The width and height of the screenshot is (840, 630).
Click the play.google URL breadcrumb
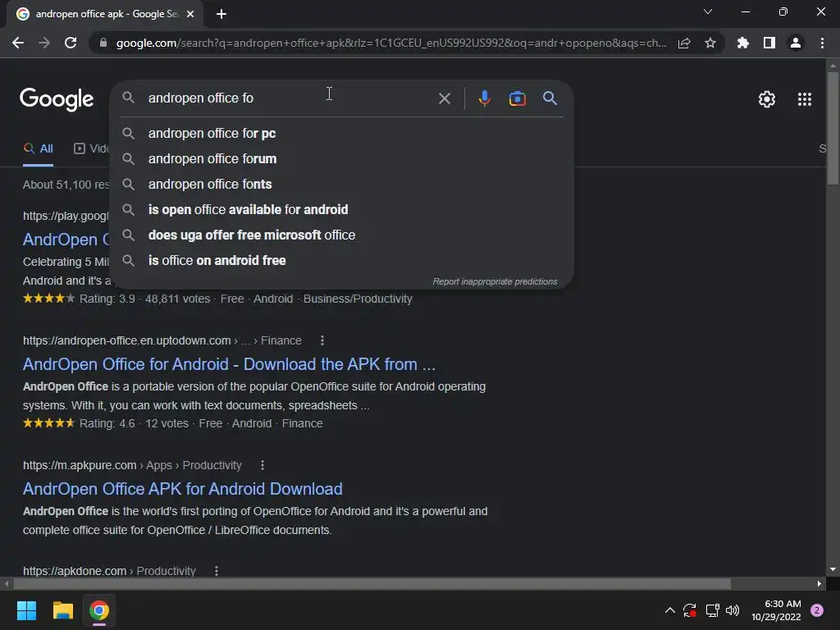pos(66,216)
